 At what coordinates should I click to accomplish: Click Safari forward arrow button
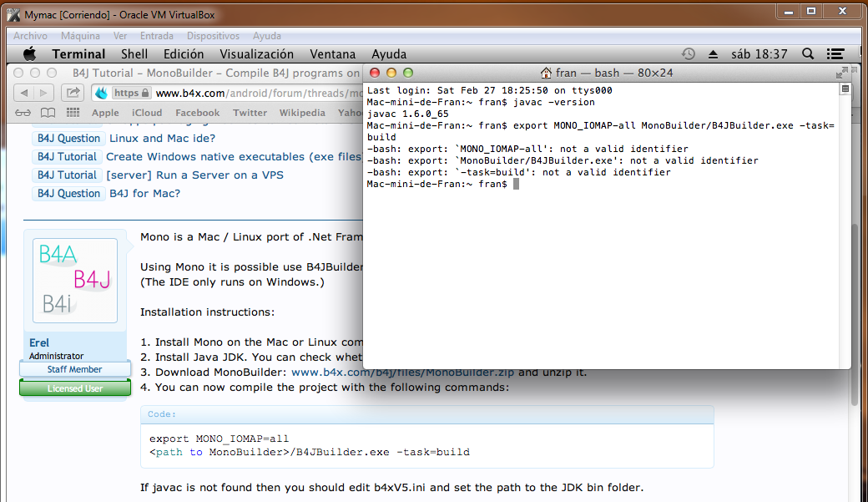tap(43, 93)
